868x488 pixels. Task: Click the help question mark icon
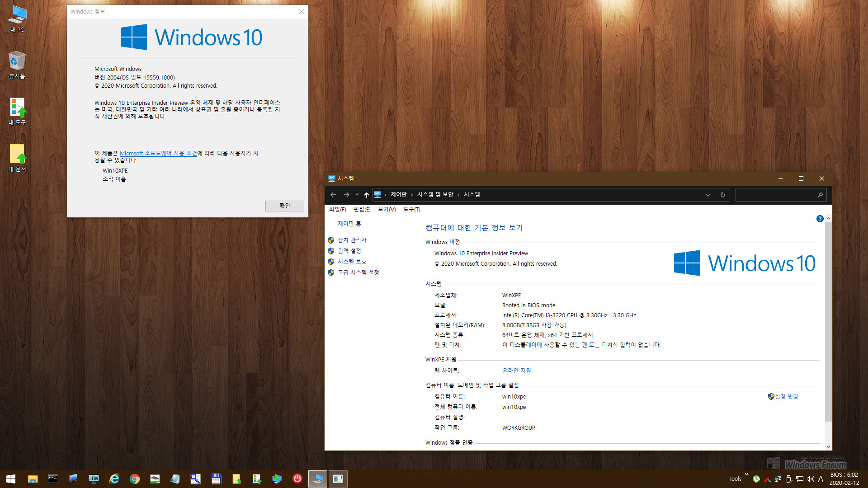click(820, 219)
